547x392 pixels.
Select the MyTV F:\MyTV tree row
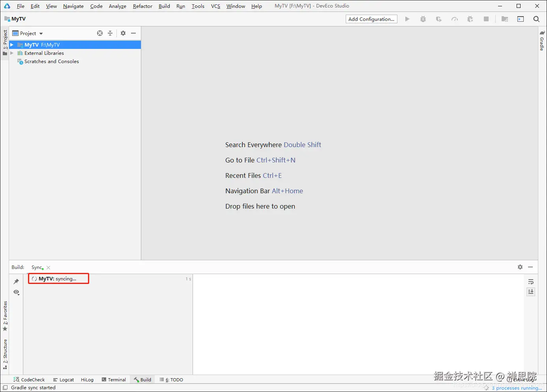tap(75, 45)
